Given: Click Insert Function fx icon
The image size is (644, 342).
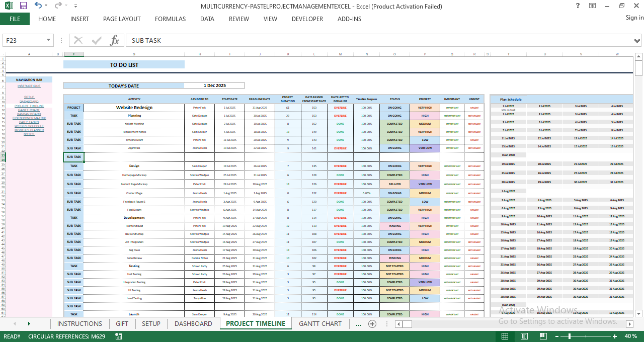Looking at the screenshot, I should pos(115,40).
